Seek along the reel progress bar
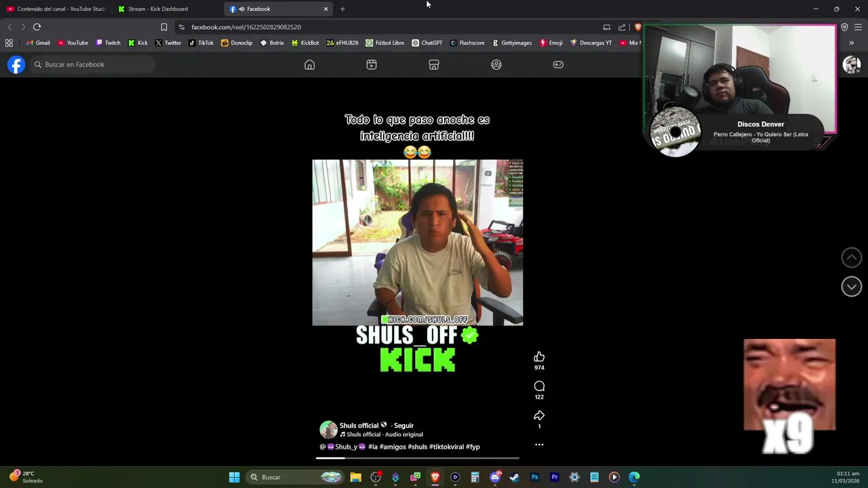The width and height of the screenshot is (868, 488). (417, 458)
